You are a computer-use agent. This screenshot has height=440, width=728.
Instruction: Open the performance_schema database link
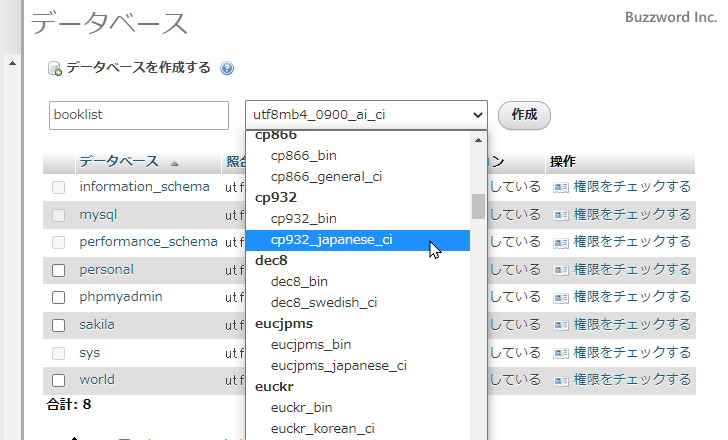(x=148, y=242)
